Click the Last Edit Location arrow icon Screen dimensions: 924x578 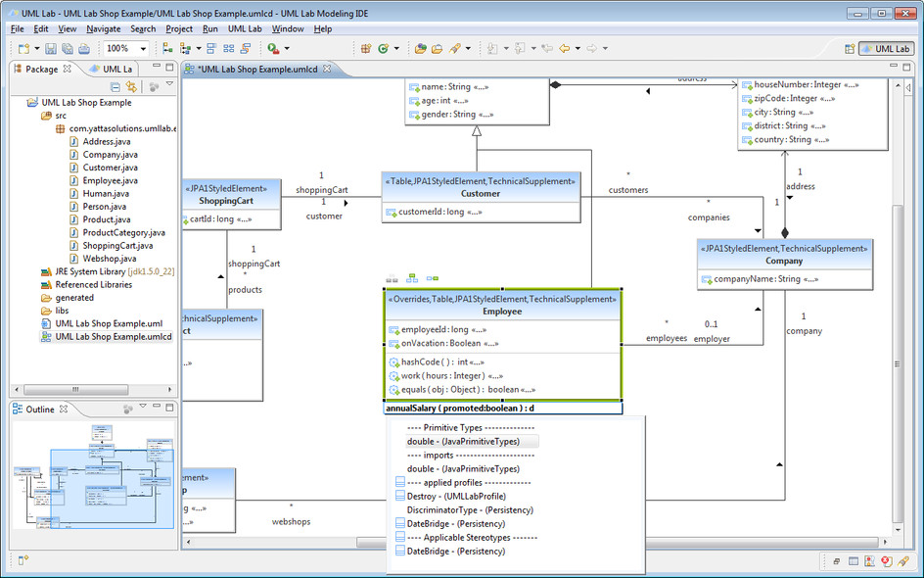pyautogui.click(x=547, y=48)
